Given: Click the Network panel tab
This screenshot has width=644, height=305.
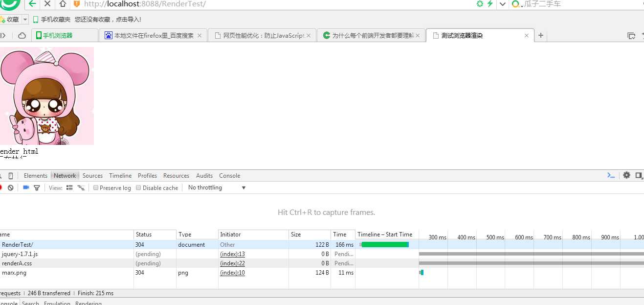Looking at the screenshot, I should (65, 176).
